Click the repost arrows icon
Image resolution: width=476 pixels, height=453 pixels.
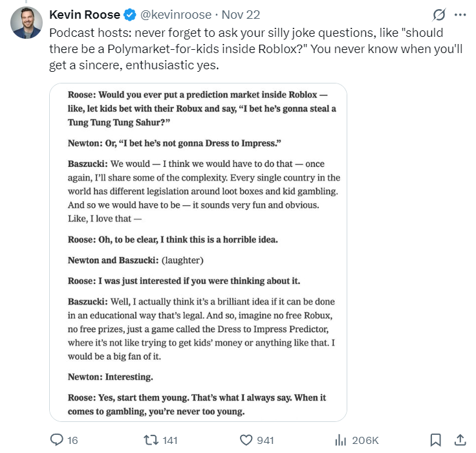point(150,440)
